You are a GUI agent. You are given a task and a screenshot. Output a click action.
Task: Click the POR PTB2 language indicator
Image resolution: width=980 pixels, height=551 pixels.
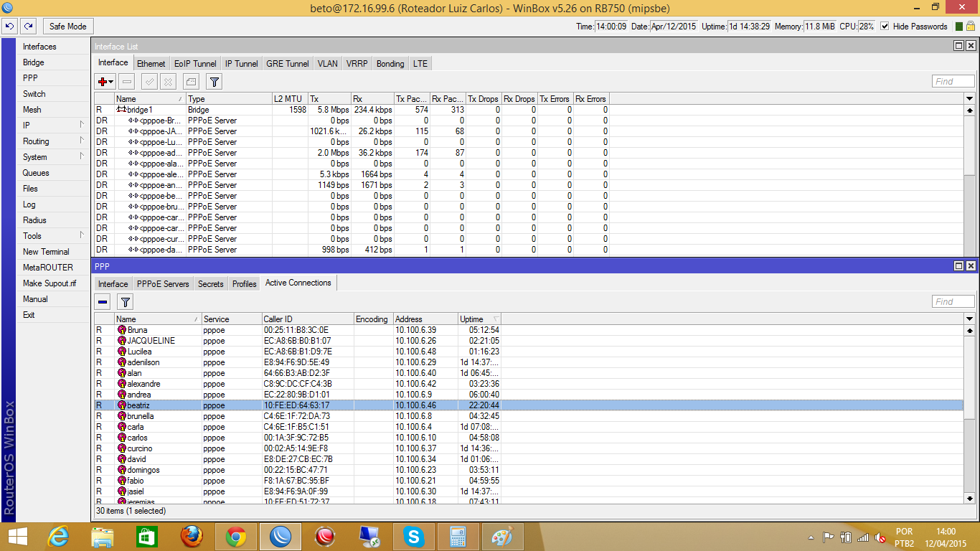pyautogui.click(x=905, y=537)
